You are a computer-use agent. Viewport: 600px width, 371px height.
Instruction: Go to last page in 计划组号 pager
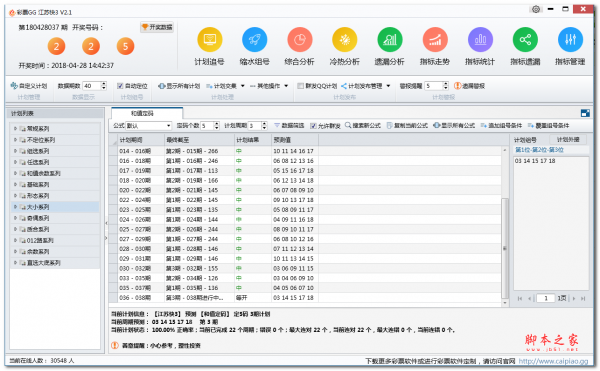point(583,298)
